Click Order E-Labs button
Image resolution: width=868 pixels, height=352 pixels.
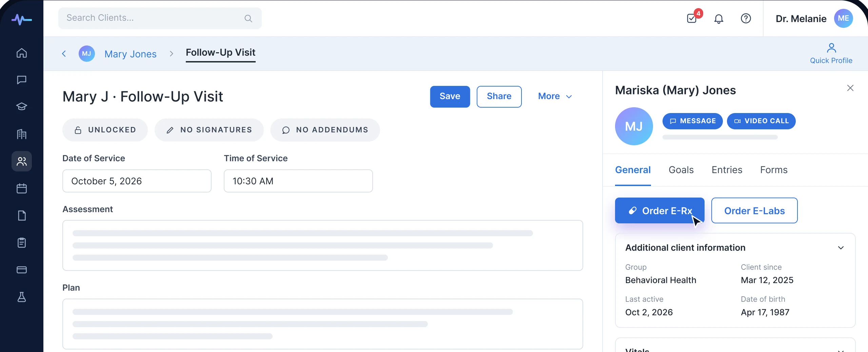coord(754,210)
